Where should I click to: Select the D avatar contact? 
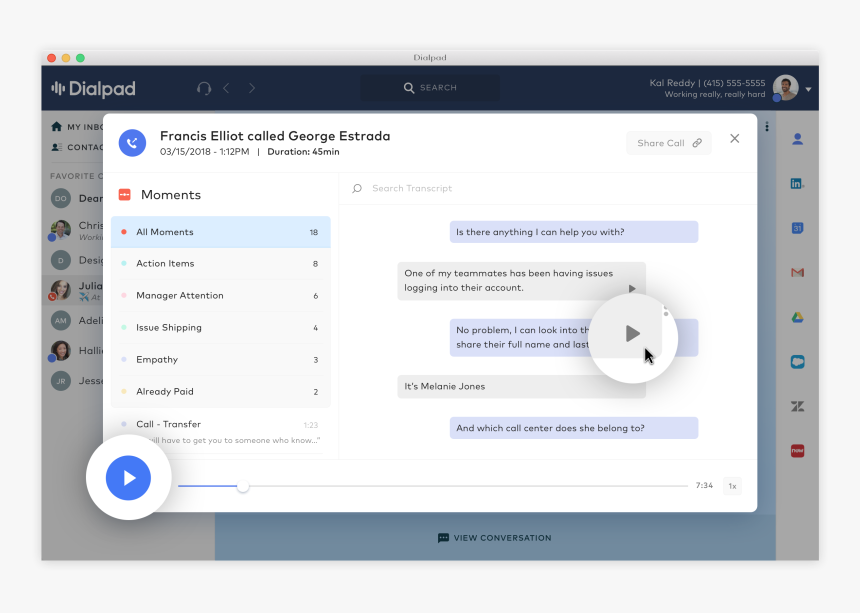coord(61,260)
